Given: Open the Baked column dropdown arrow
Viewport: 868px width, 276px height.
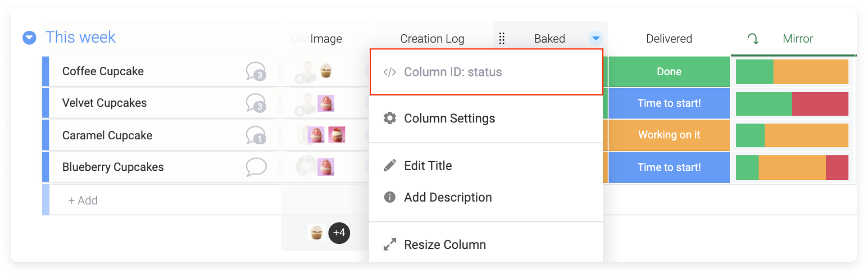Looking at the screenshot, I should [x=596, y=38].
